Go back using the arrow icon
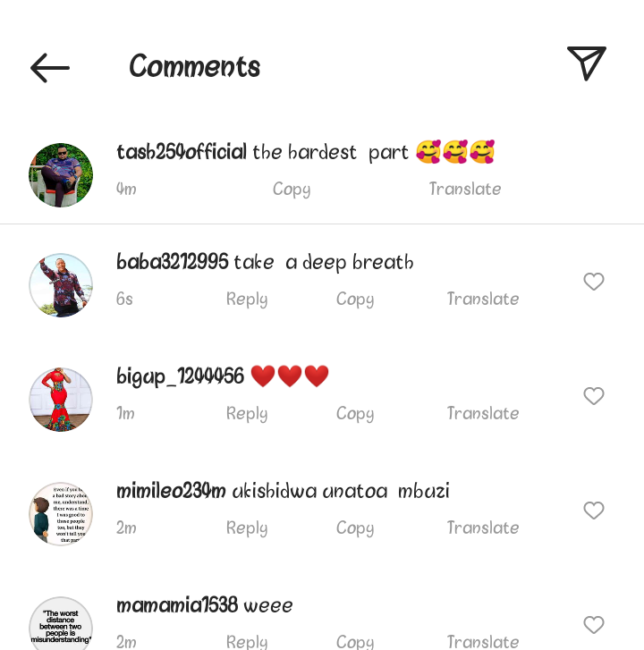Image resolution: width=644 pixels, height=650 pixels. pyautogui.click(x=50, y=68)
